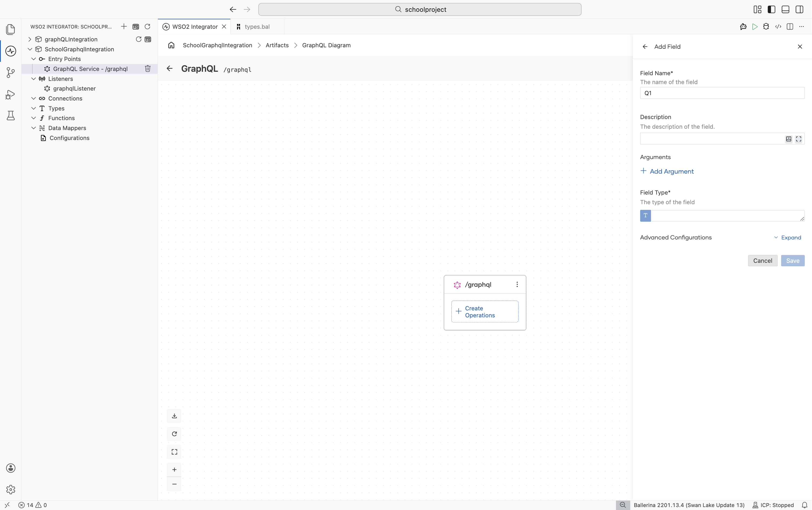Collapse Functions section
The width and height of the screenshot is (812, 510).
pyautogui.click(x=33, y=118)
